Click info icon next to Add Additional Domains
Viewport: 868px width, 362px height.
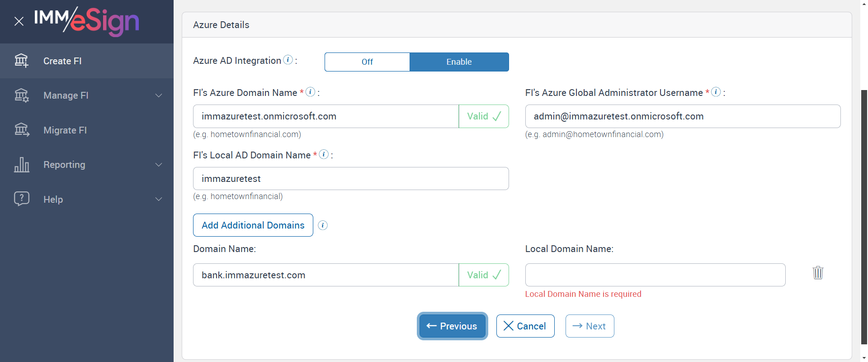click(x=323, y=225)
